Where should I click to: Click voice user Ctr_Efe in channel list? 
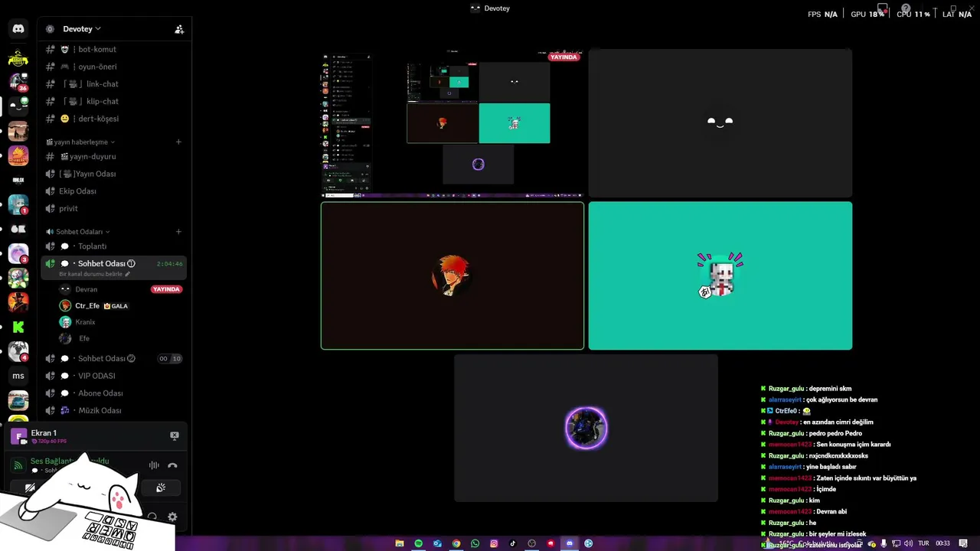tap(87, 305)
